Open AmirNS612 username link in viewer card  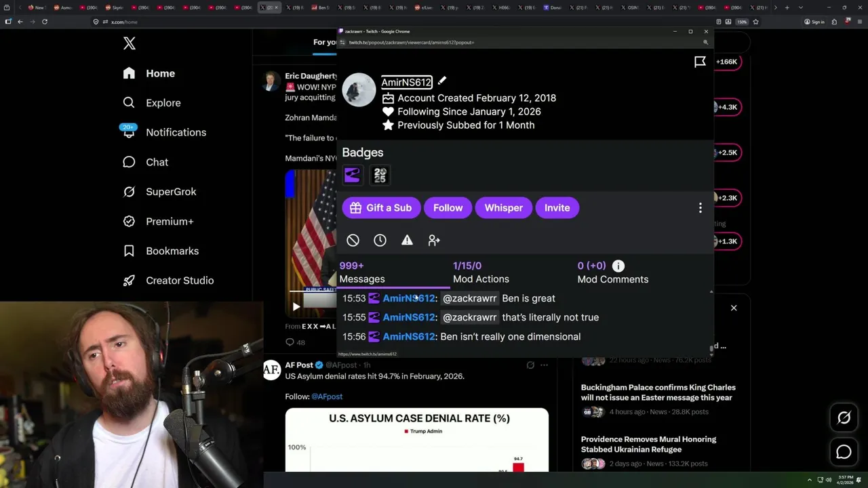tap(406, 82)
